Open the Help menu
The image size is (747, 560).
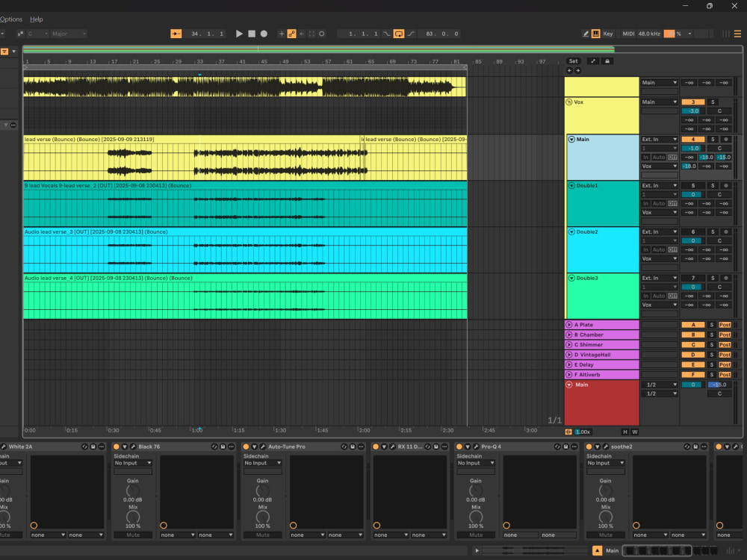(x=36, y=19)
